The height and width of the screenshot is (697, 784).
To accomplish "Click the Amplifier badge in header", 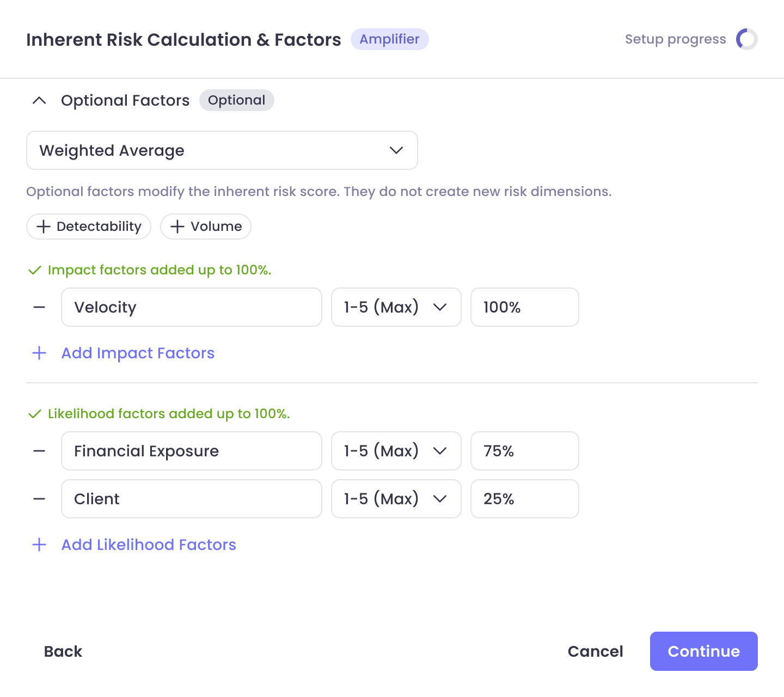I will click(x=390, y=39).
